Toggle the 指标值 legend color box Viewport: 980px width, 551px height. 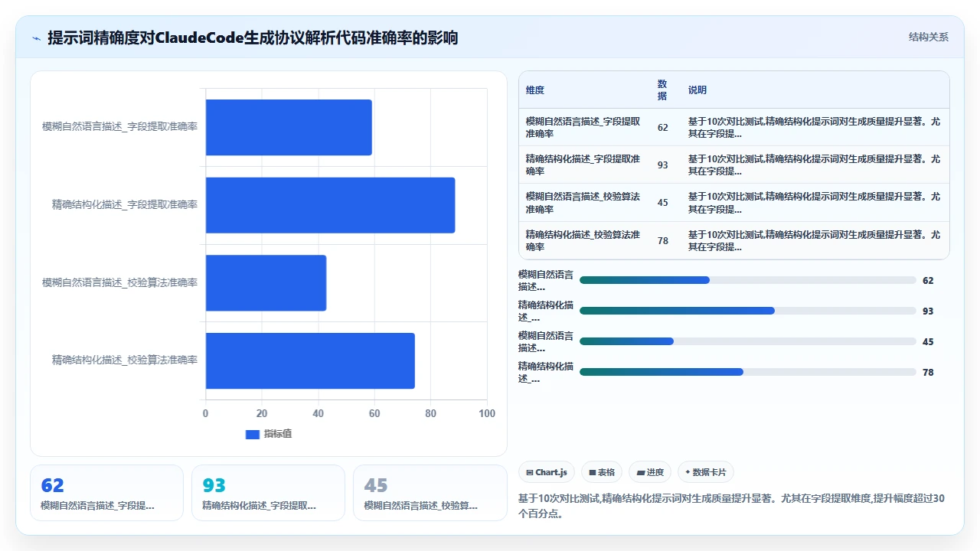(x=252, y=434)
